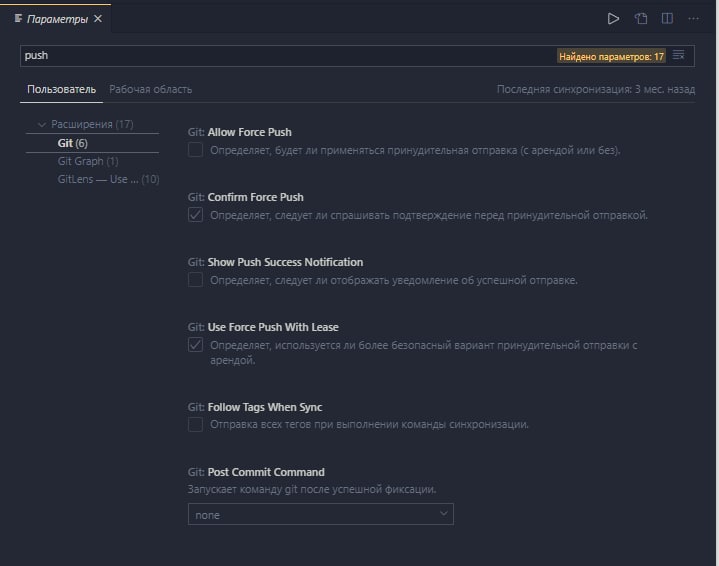The image size is (719, 566).
Task: Toggle Show Push Success Notification checkbox
Action: pos(196,280)
